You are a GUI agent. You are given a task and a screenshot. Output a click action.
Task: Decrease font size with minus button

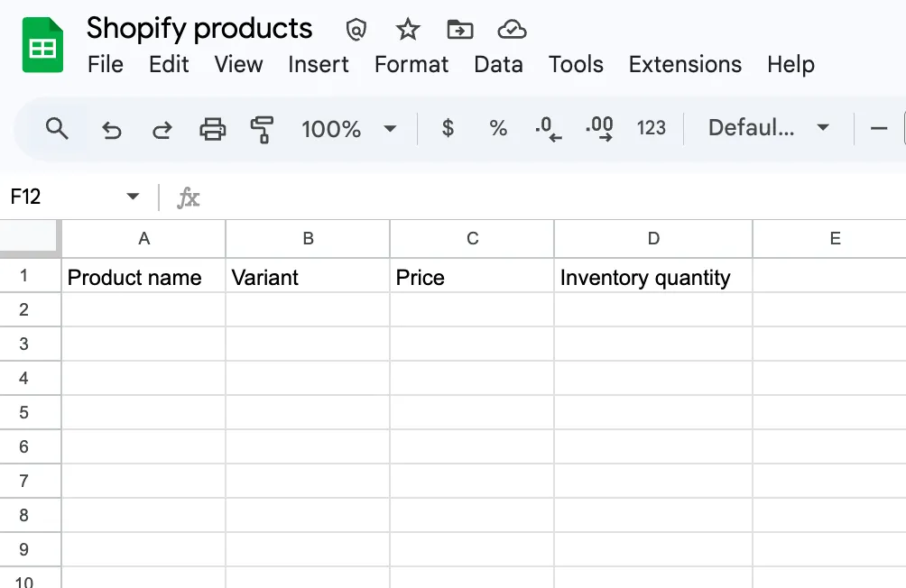[879, 128]
